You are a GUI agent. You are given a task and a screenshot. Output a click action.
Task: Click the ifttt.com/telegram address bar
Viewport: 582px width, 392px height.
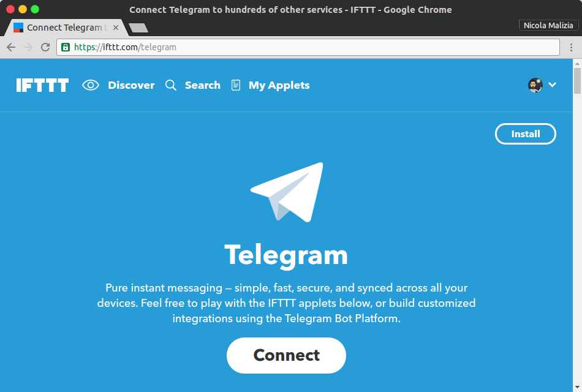(x=308, y=47)
